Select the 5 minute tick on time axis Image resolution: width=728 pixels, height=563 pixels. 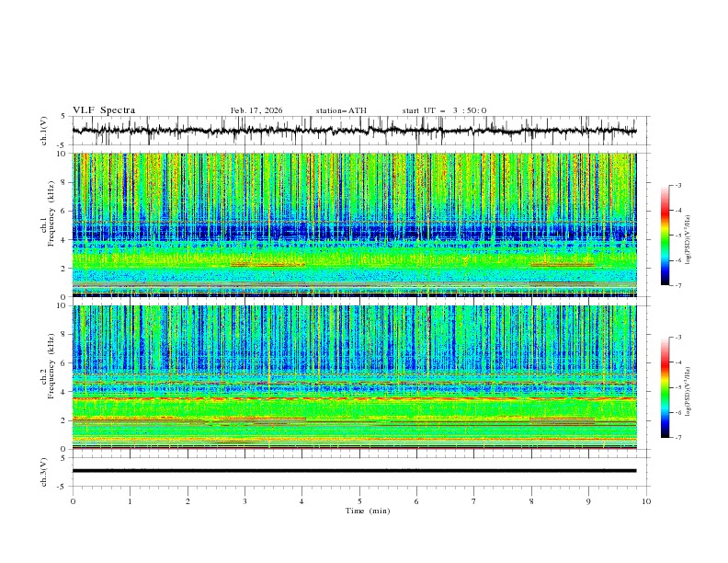point(359,501)
